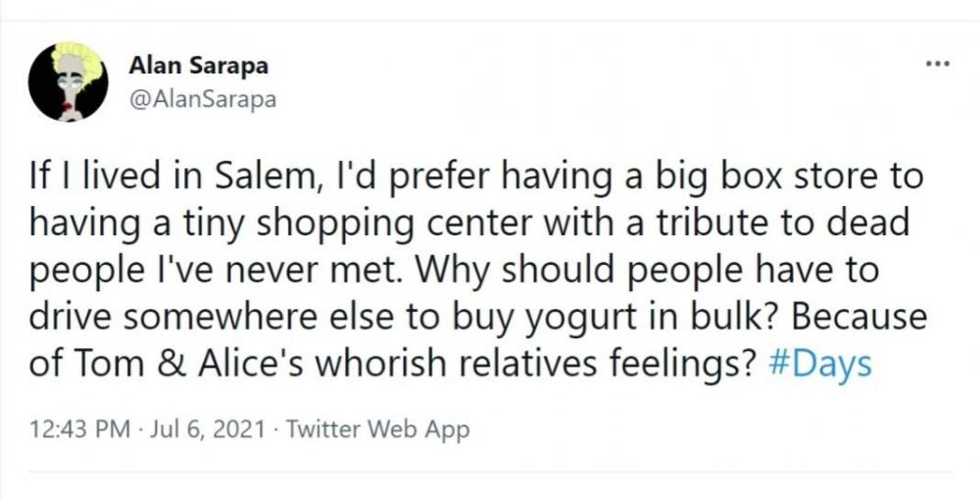Visit the @AlanSarapa handle link
980x500 pixels.
pyautogui.click(x=203, y=99)
